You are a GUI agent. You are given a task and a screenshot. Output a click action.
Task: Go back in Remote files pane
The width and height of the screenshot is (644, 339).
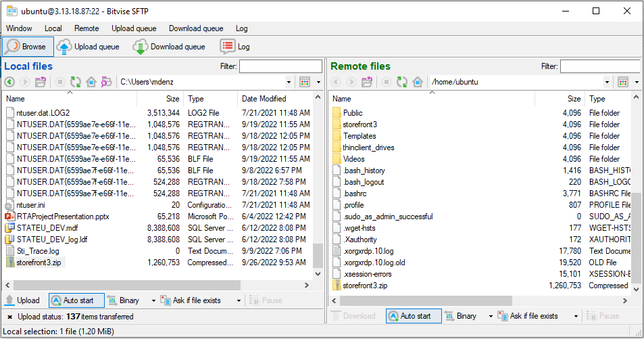(336, 82)
